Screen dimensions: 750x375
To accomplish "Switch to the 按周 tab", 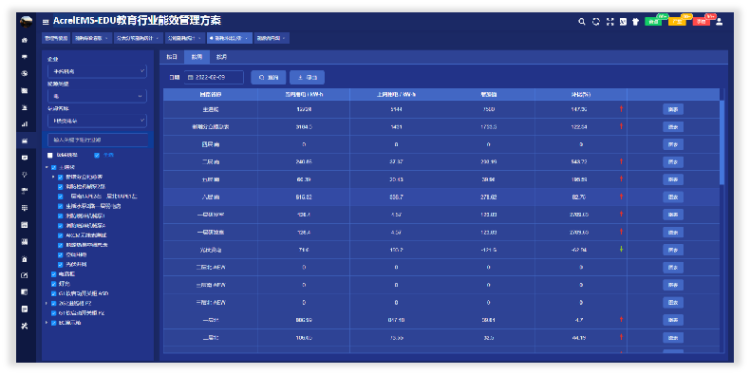I will (x=197, y=57).
